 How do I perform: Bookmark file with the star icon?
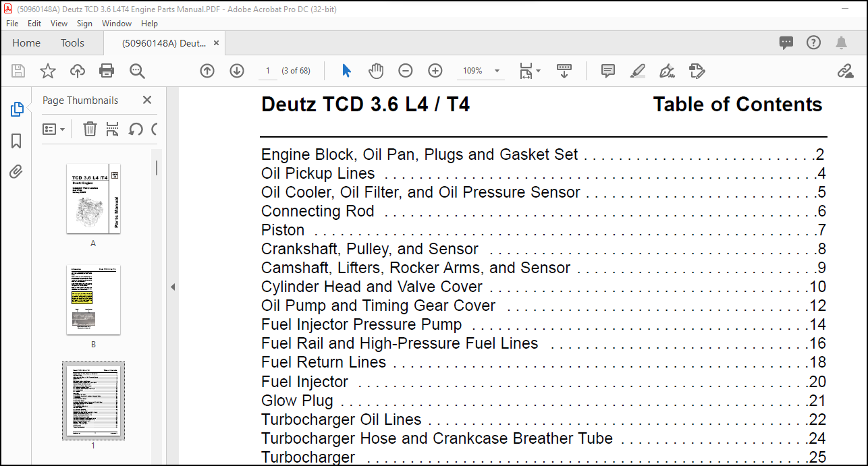pos(48,71)
